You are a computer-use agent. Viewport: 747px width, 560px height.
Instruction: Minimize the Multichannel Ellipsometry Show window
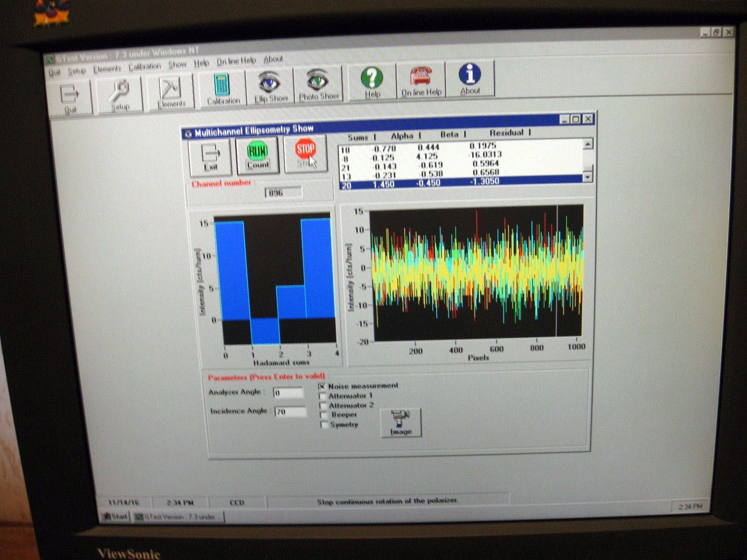(x=565, y=120)
